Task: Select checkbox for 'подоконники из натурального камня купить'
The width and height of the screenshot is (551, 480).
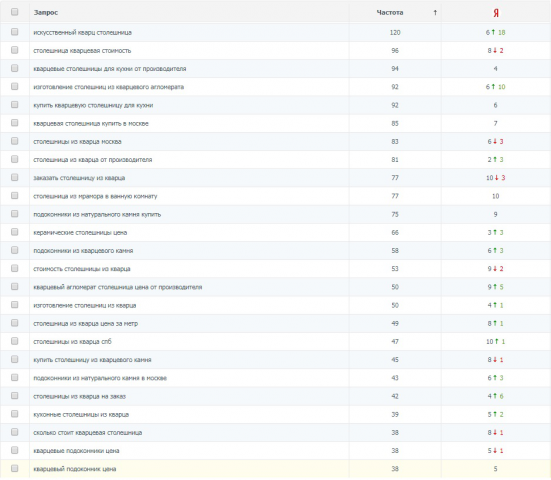Action: 14,214
